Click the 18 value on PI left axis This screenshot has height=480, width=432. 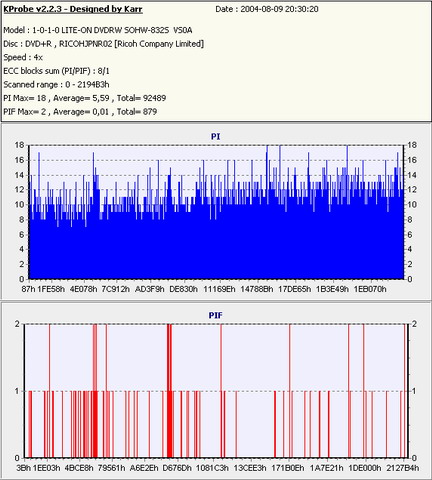coord(19,145)
